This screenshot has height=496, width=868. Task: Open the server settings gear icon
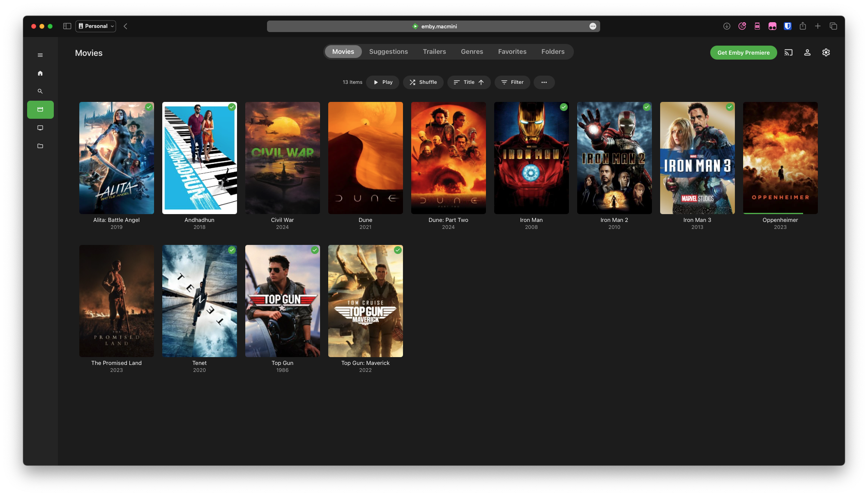pos(826,53)
